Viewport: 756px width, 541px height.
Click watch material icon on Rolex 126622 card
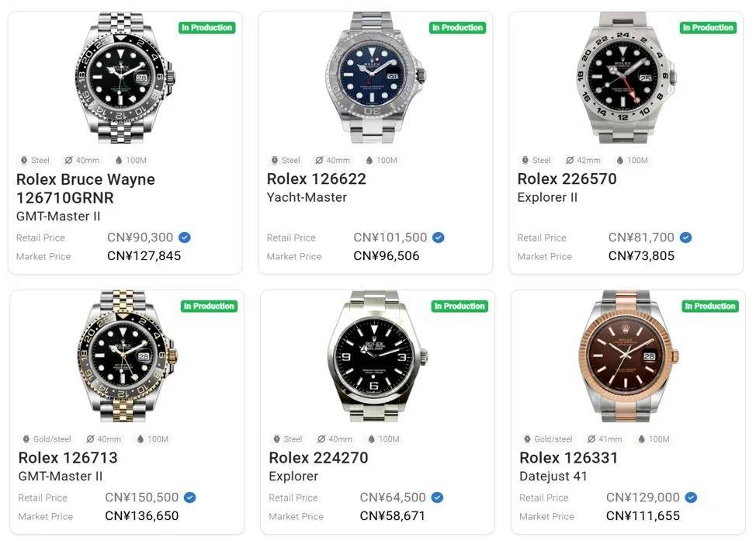pos(274,160)
